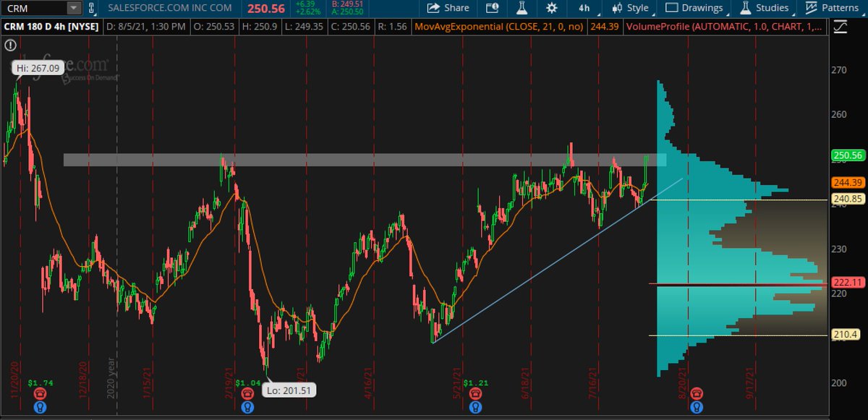Select the gray rectangle resistance zone drawing
The image size is (868, 420).
click(x=365, y=160)
